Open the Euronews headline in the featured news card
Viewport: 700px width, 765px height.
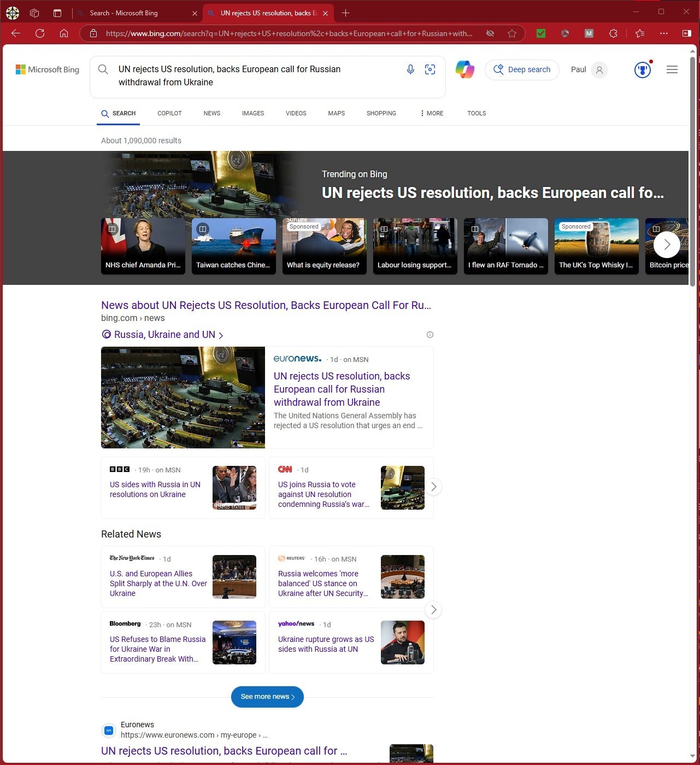[342, 389]
